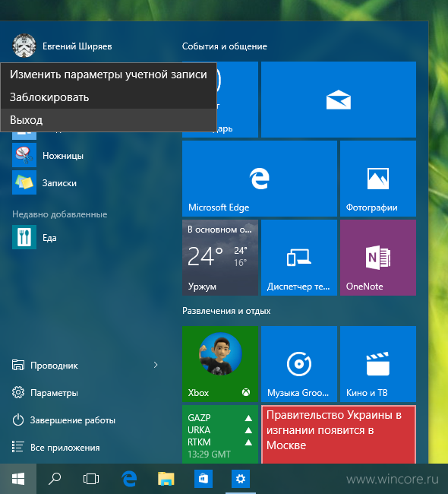Click the partially hidden Календарь tile
Viewport: 448px width, 494px height.
[x=238, y=100]
